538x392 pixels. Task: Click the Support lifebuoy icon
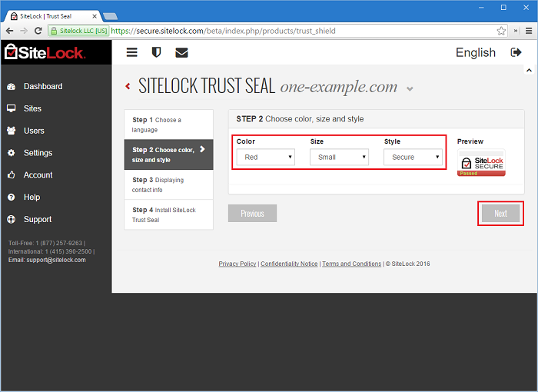point(12,219)
